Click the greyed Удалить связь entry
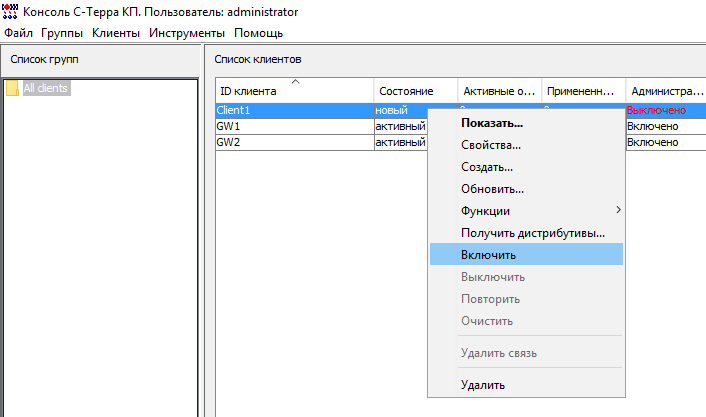The height and width of the screenshot is (417, 706). (526, 353)
